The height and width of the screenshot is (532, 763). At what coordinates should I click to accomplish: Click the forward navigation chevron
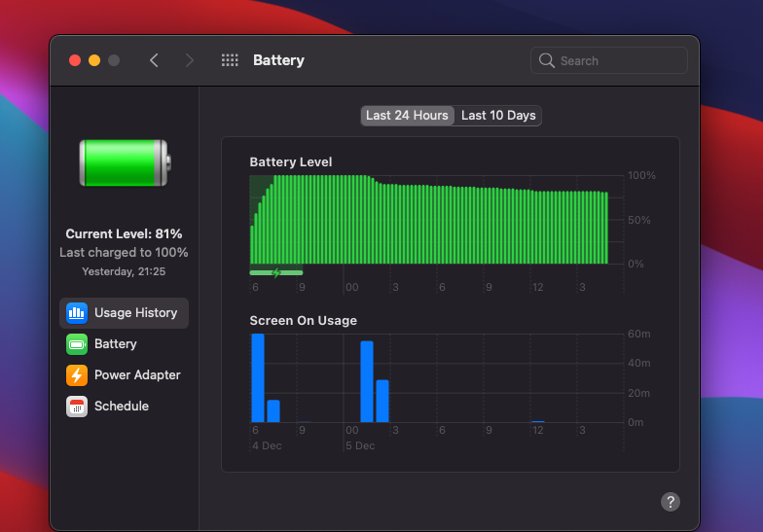point(189,60)
